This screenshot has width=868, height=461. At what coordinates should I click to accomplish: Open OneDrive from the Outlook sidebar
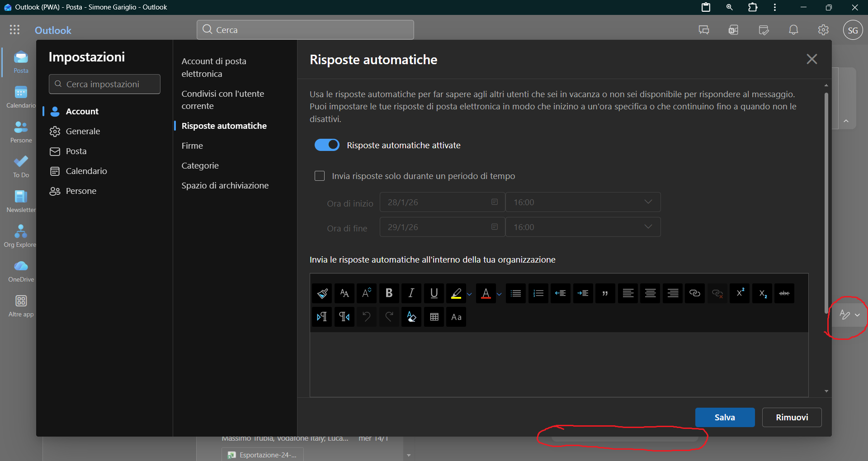tap(21, 271)
